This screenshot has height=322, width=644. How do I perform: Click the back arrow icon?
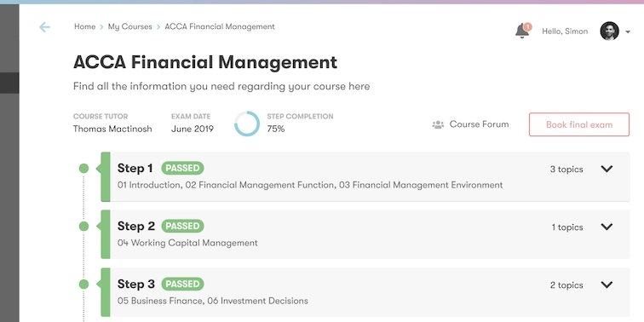click(x=44, y=27)
